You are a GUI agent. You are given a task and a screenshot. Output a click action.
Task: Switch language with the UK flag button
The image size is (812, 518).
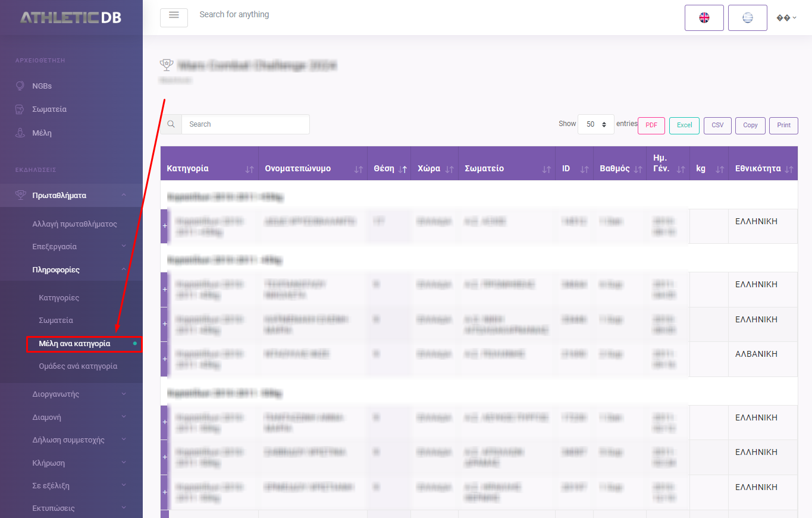[x=704, y=18]
